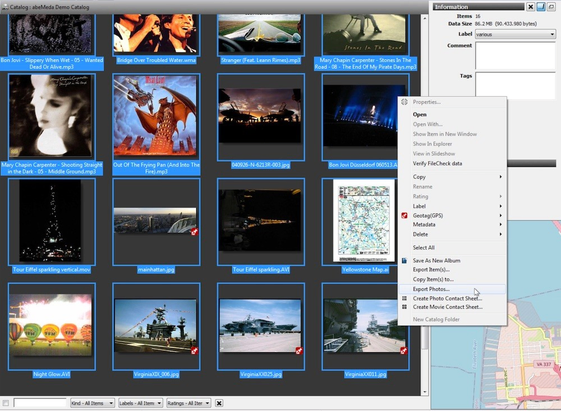561x411 pixels.
Task: Select the VirginiaXIX_006.jpg ship thumbnail
Action: click(x=156, y=326)
